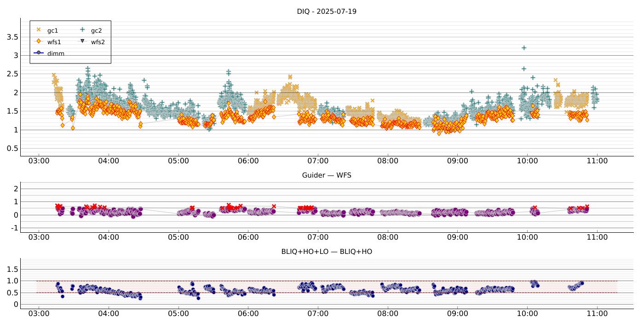Click the -1 y-axis tick in Guider plot
Screen dimensions: 644x322
(x=14, y=228)
